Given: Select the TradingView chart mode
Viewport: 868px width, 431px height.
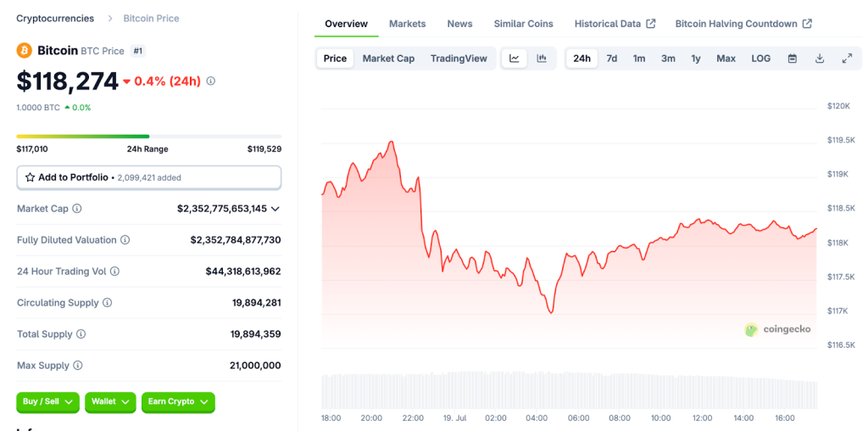Looking at the screenshot, I should tap(459, 59).
